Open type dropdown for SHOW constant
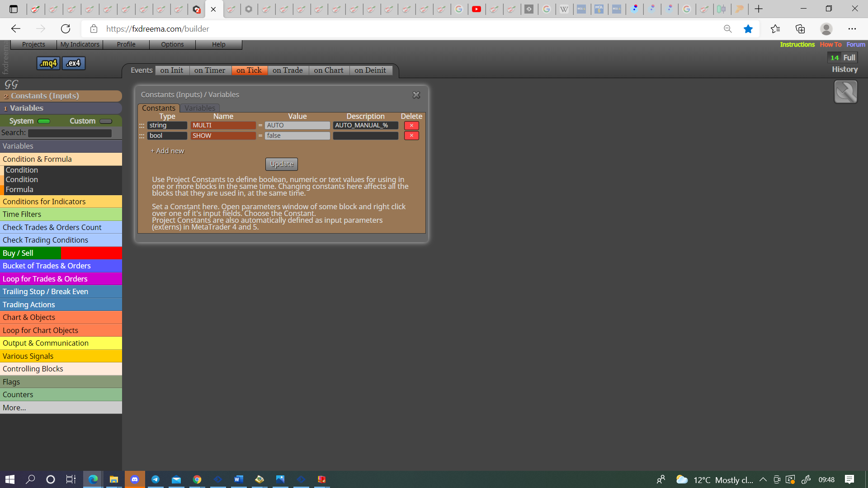This screenshot has width=868, height=488. (x=167, y=136)
